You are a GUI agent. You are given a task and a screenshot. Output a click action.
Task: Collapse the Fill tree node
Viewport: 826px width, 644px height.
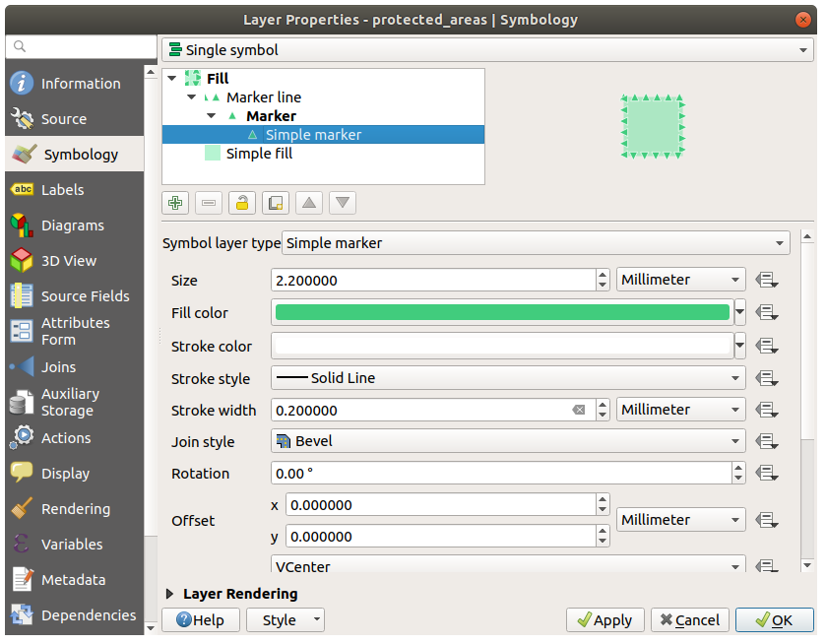[173, 79]
